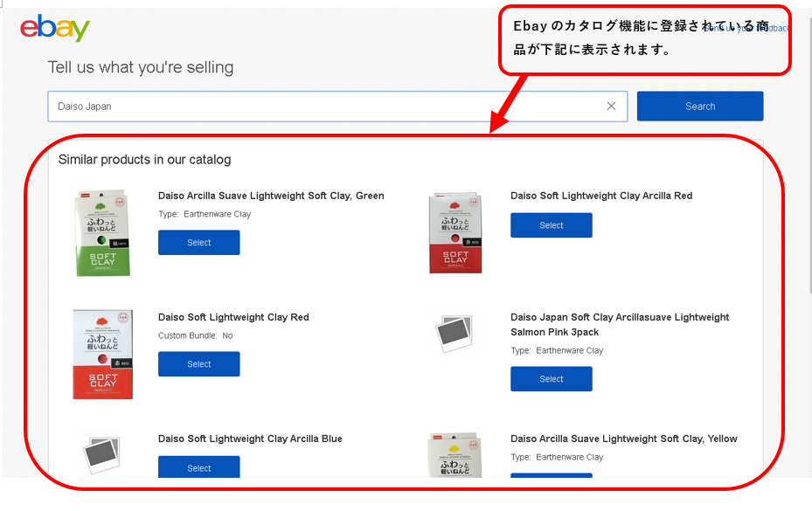Viewport: 812px width, 511px height.
Task: Select Daiso Soft Lightweight Clay Arcilla Red
Action: [551, 225]
